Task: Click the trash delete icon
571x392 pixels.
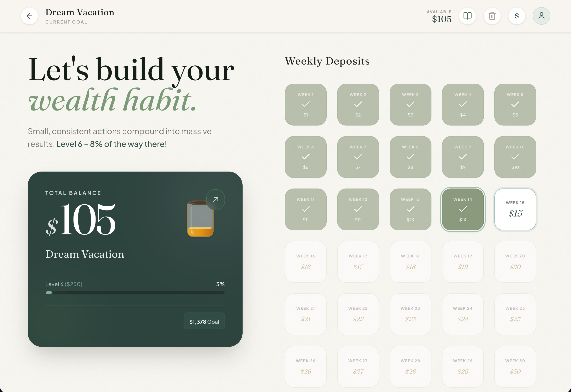Action: pos(492,16)
